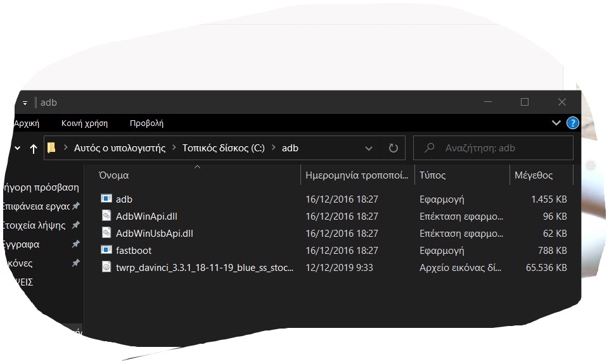Select the twrp_davinci disk image file icon
The width and height of the screenshot is (609, 364).
(x=106, y=267)
